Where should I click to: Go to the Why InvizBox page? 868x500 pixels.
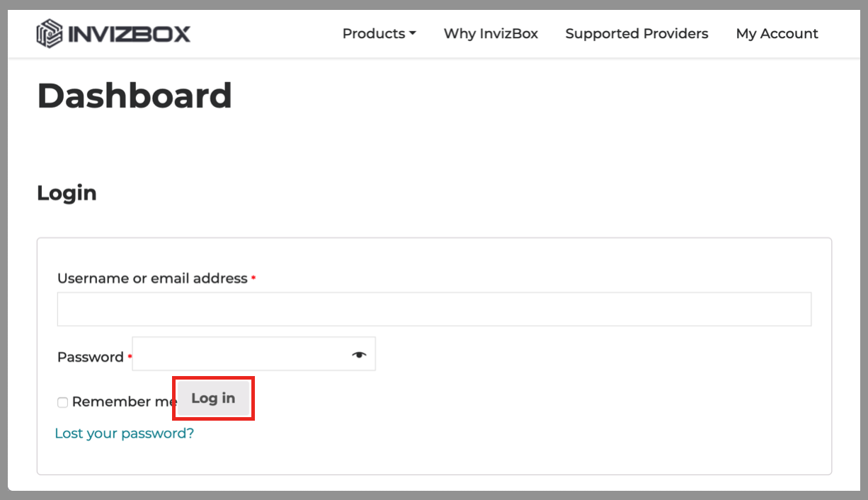pos(491,33)
